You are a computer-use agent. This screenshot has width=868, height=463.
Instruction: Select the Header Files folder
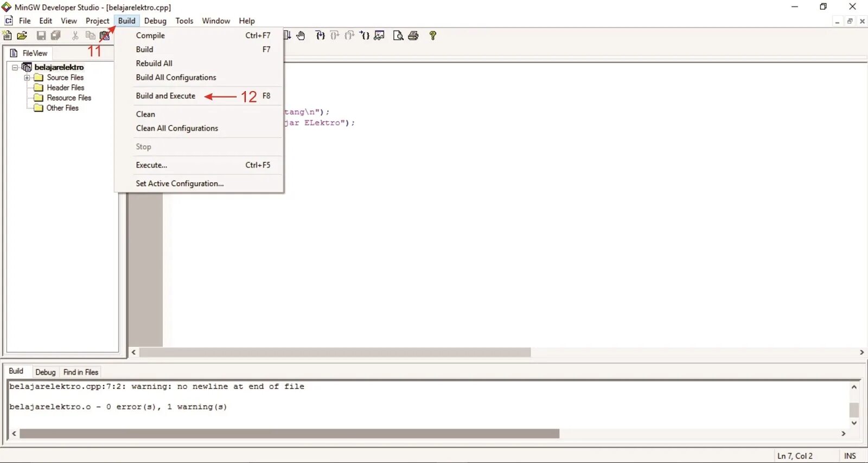point(65,87)
